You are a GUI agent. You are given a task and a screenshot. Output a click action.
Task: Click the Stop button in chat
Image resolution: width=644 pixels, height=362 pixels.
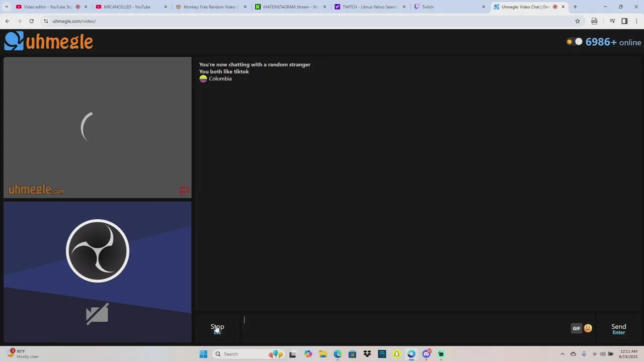217,328
